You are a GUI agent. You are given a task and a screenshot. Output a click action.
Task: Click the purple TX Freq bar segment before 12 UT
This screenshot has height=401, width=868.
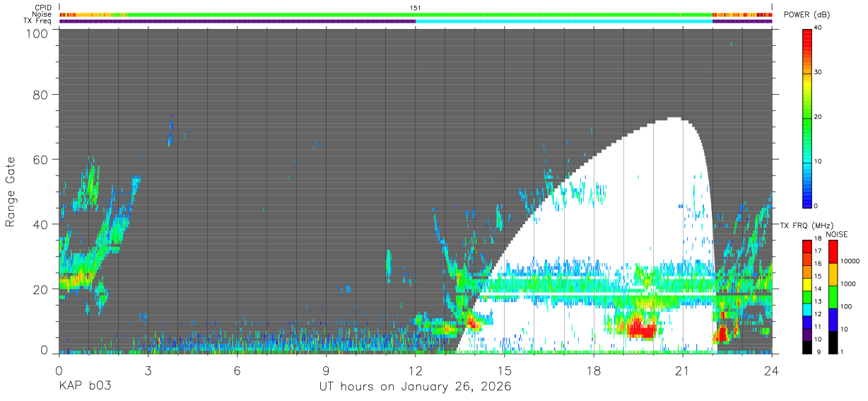237,21
